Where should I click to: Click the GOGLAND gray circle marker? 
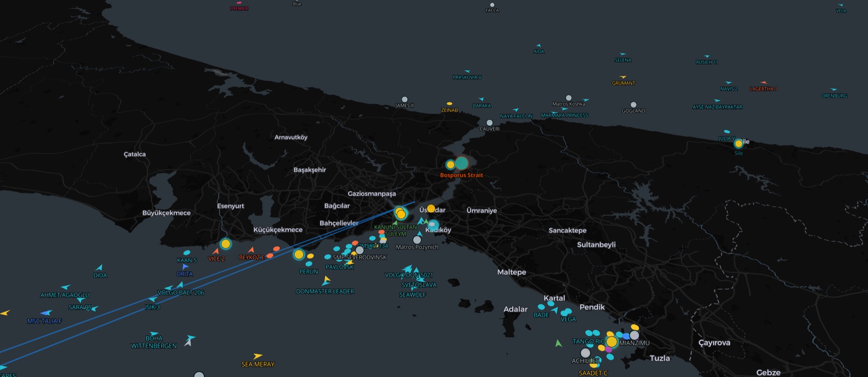coord(633,105)
